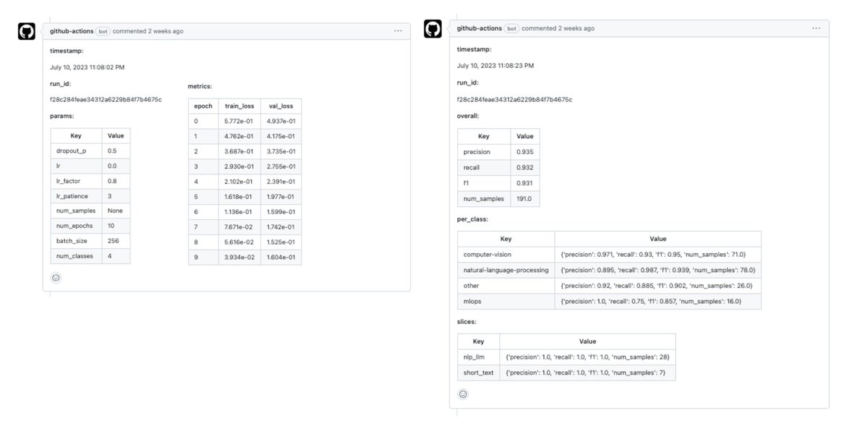Click the num_samples value 191.0 in overall metrics

(524, 199)
